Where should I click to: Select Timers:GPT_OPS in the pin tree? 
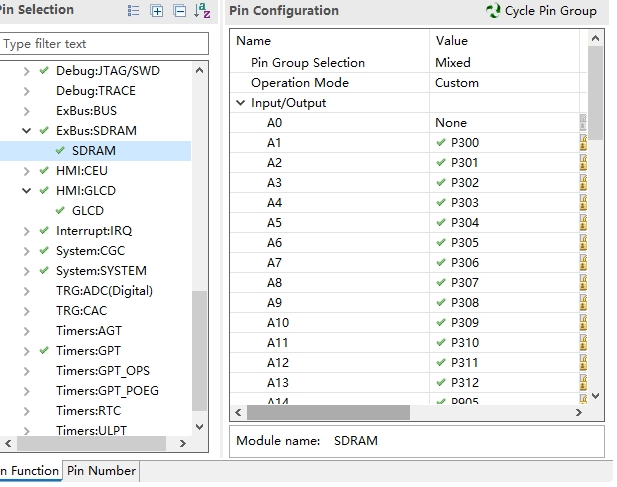point(103,371)
